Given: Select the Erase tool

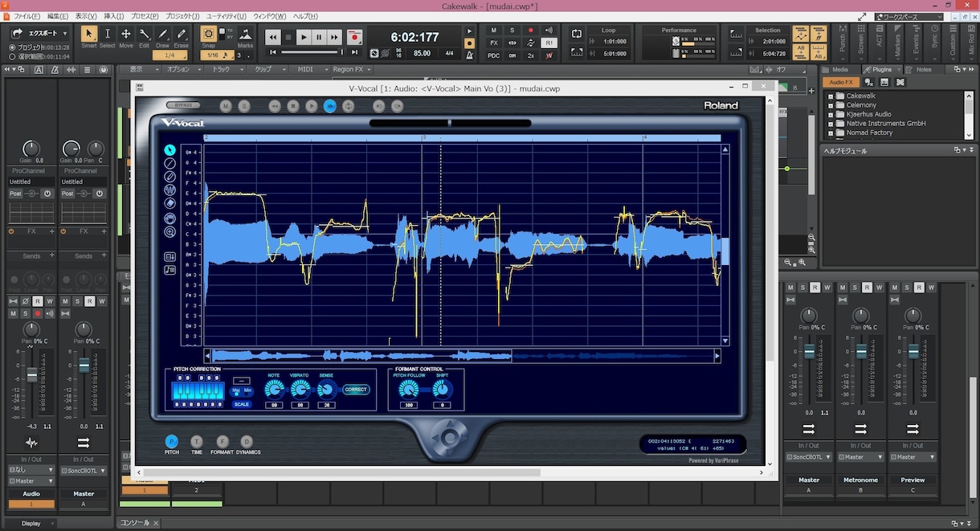Looking at the screenshot, I should tap(182, 34).
